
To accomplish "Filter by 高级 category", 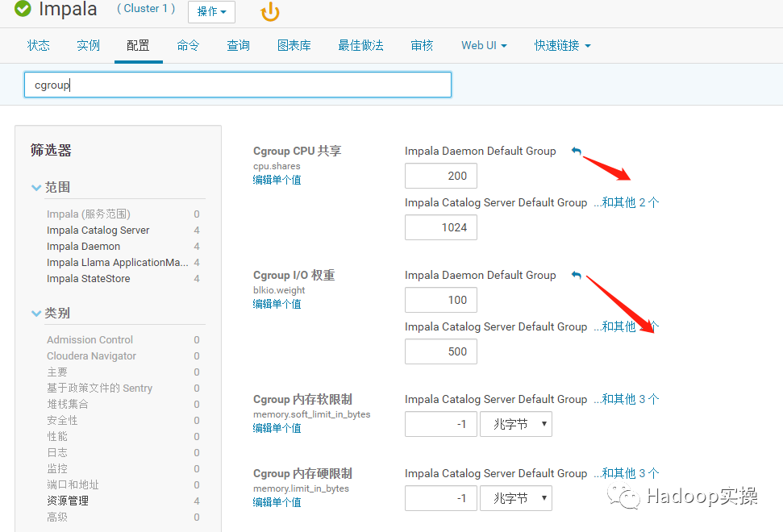I will coord(57,517).
